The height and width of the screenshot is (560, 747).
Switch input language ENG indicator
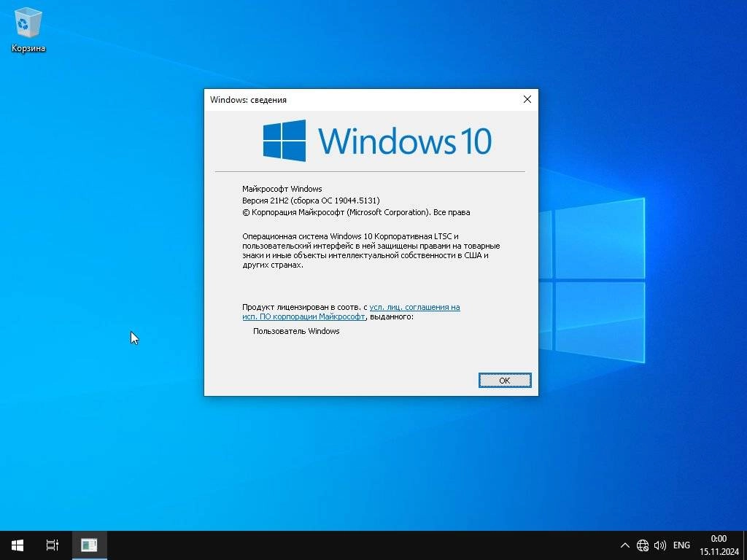click(681, 545)
